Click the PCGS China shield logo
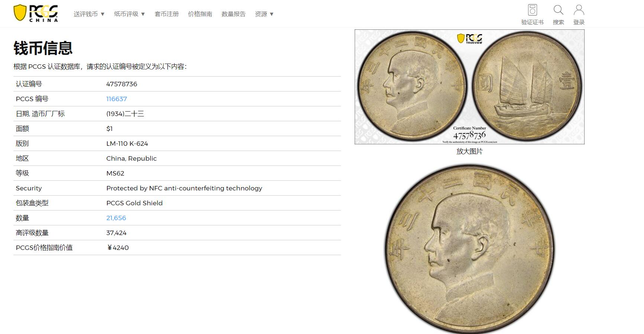Viewport: 644px width, 334px height. tap(36, 13)
